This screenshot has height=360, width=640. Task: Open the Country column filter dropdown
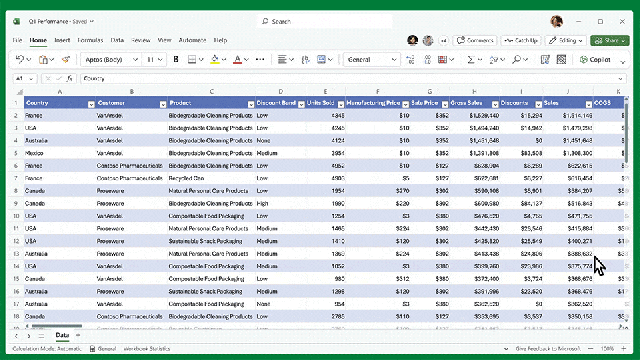click(x=91, y=104)
